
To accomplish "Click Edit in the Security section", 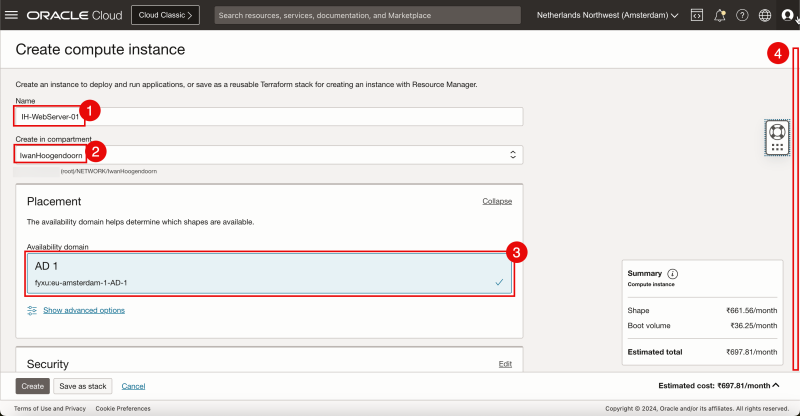I will (x=505, y=364).
